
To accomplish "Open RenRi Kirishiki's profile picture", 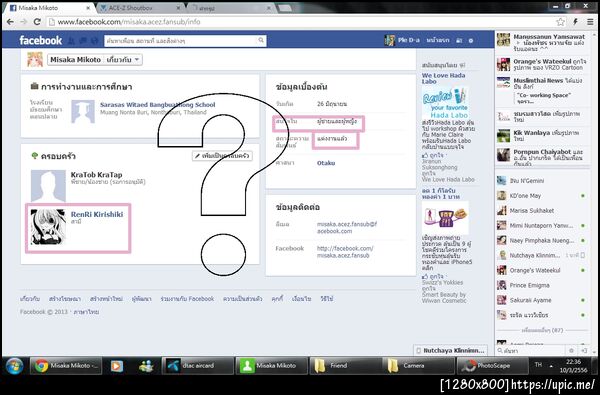I will coord(48,227).
